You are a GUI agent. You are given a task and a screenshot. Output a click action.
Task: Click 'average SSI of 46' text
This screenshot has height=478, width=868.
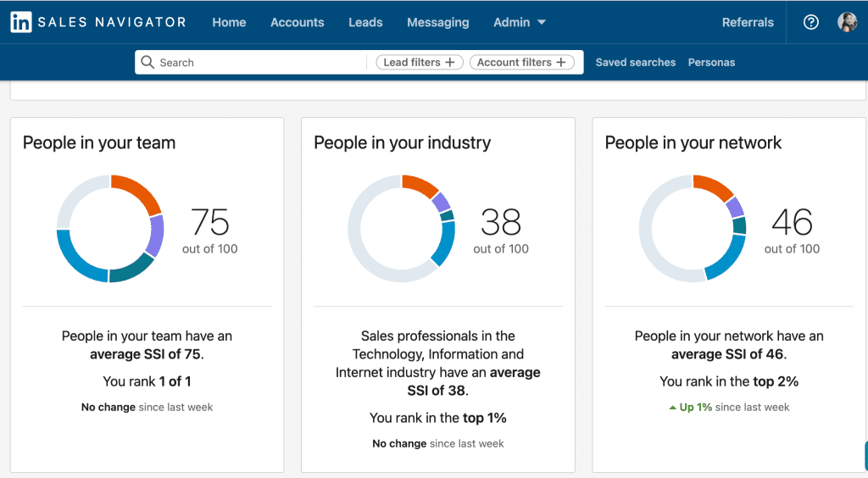[728, 354]
